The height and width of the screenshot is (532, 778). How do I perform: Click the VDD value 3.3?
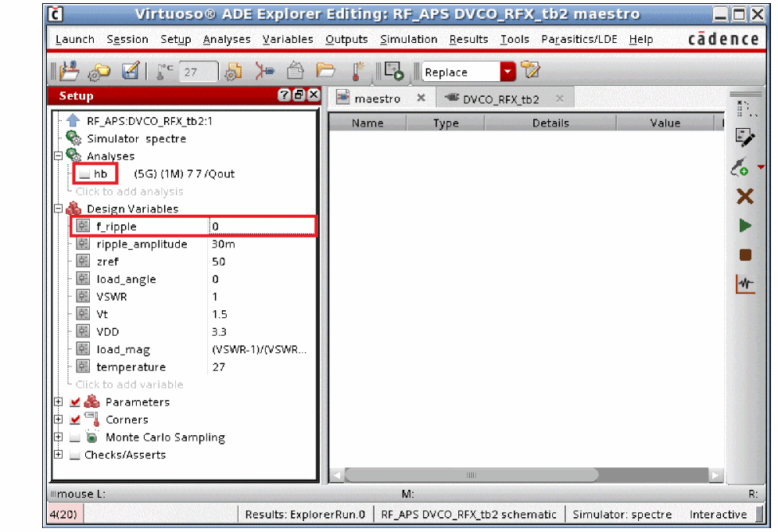point(219,332)
